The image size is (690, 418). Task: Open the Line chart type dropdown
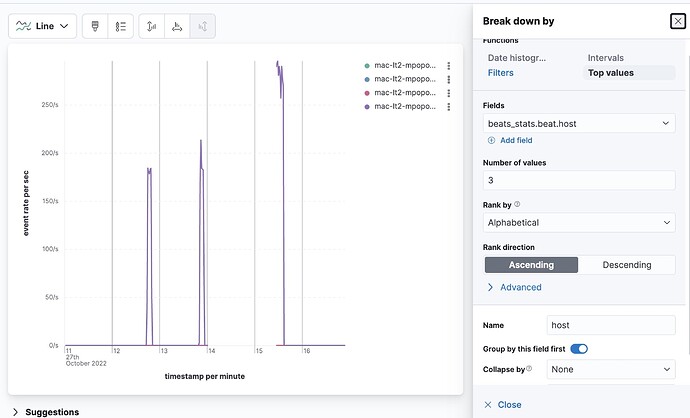[42, 26]
